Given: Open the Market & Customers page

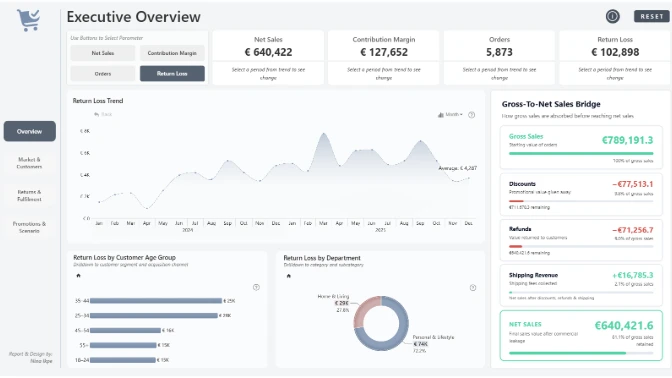Looking at the screenshot, I should 29,163.
